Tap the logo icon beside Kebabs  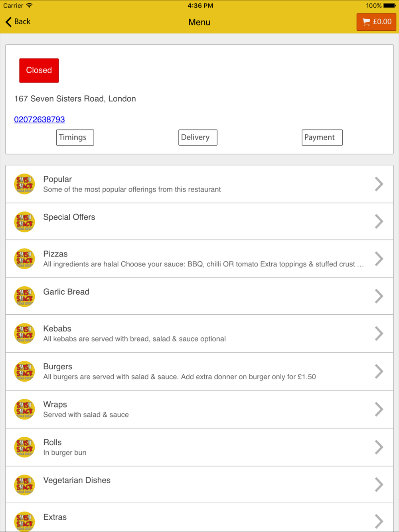[x=24, y=333]
